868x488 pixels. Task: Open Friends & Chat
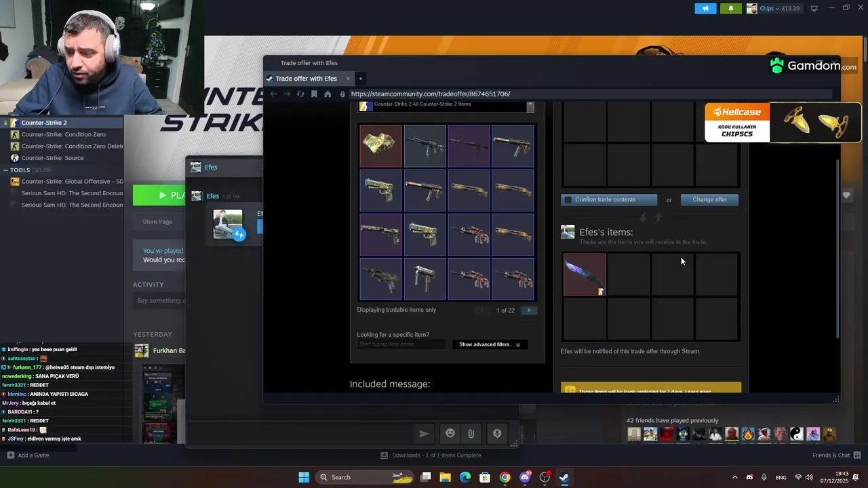click(x=837, y=455)
